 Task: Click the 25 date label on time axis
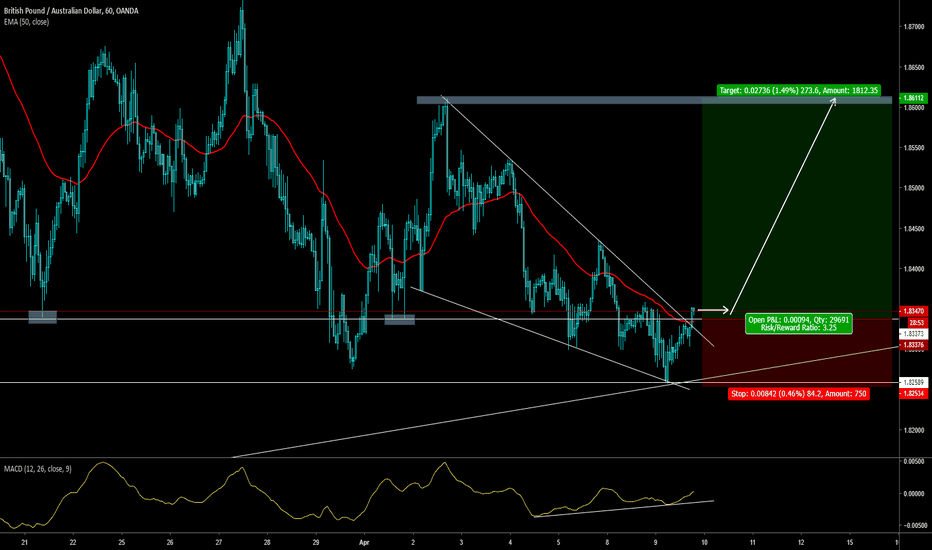[121, 542]
